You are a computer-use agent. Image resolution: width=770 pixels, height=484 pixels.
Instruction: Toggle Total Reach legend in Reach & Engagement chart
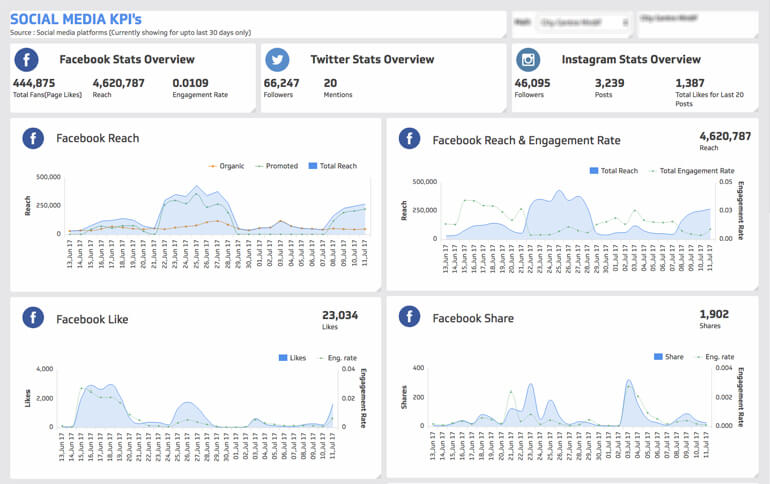click(x=613, y=171)
